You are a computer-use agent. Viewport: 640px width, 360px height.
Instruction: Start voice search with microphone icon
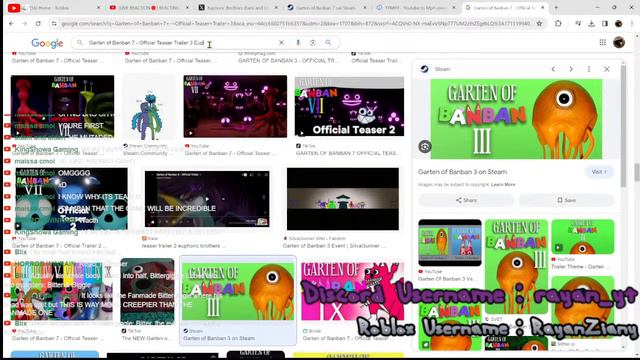click(x=298, y=42)
